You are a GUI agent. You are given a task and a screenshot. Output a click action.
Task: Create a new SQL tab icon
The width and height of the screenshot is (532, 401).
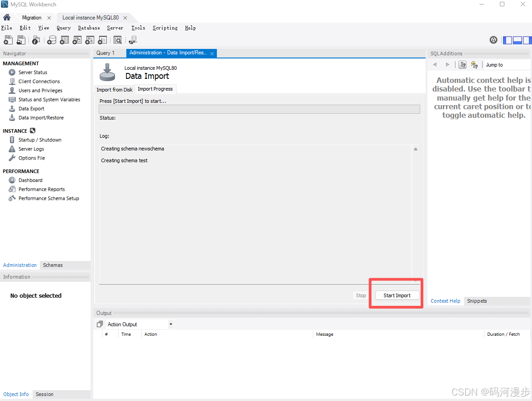pyautogui.click(x=8, y=40)
